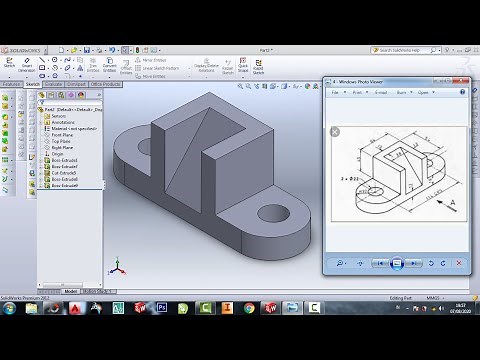Select the Straight Slot sketch tool
This screenshot has height=360, width=480.
(x=42, y=76)
